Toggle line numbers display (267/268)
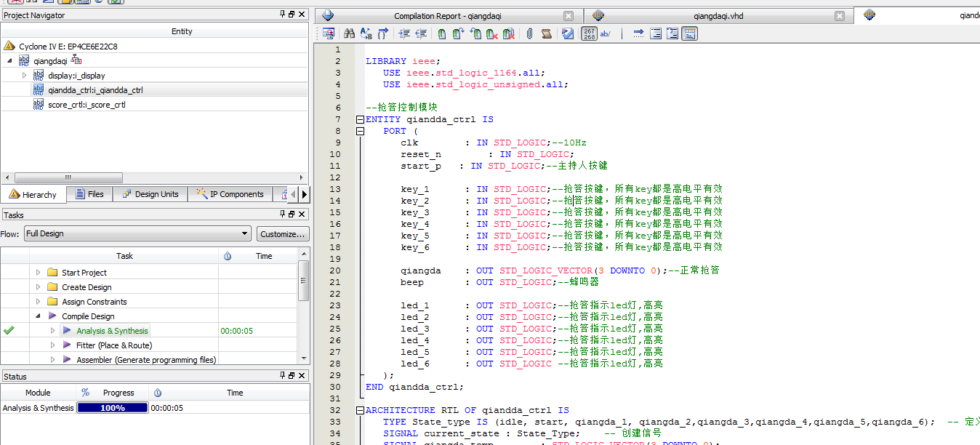The image size is (980, 445). pos(589,33)
